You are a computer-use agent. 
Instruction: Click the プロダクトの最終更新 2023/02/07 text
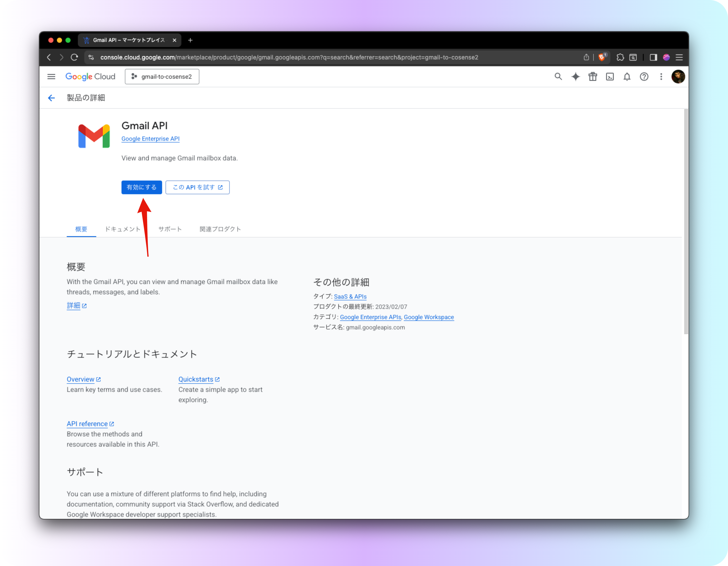(360, 306)
